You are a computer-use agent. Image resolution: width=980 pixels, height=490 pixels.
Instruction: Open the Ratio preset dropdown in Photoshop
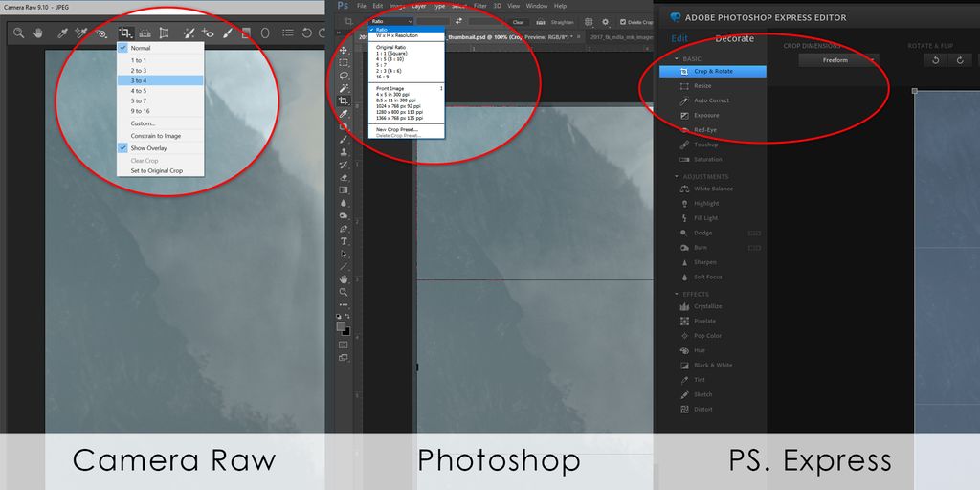(x=391, y=21)
